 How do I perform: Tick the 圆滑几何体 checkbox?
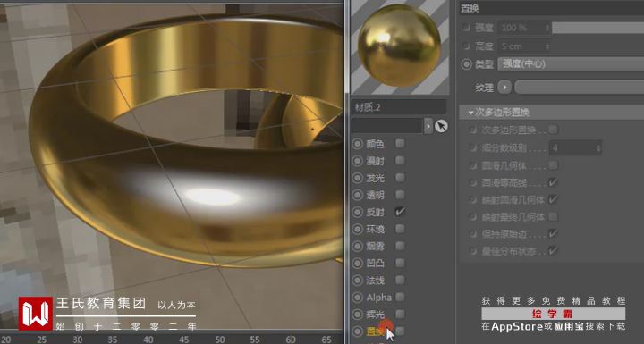coord(554,165)
